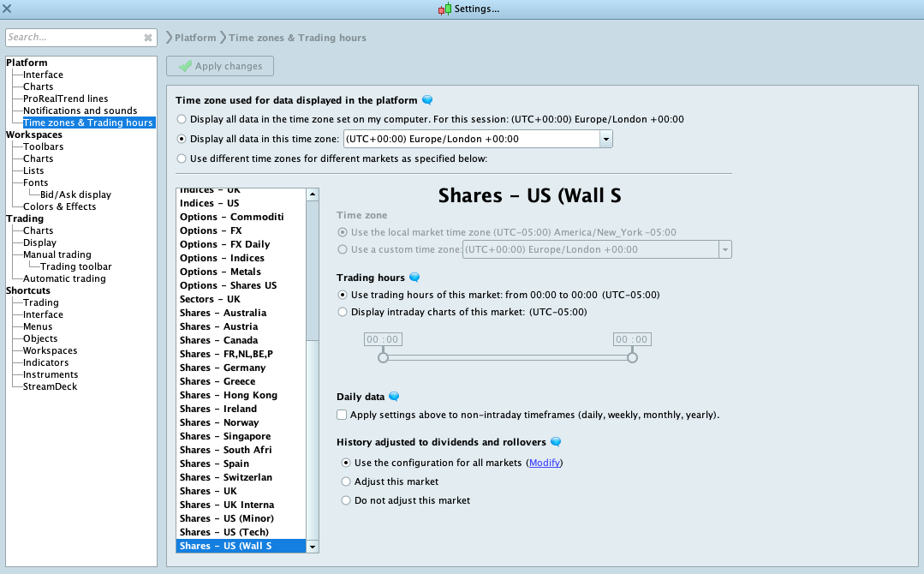
Task: Select 'Display intraday charts of this market' radio
Action: coord(343,312)
